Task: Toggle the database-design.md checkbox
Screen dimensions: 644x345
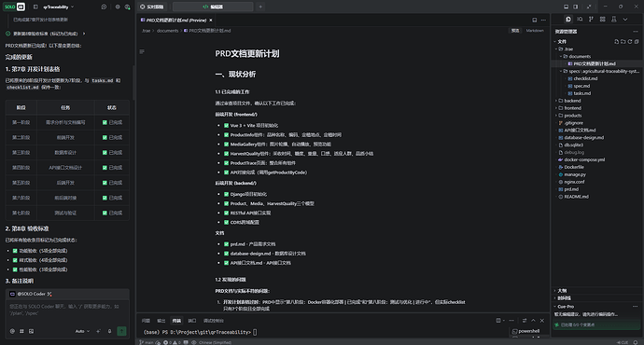Action: (x=226, y=254)
